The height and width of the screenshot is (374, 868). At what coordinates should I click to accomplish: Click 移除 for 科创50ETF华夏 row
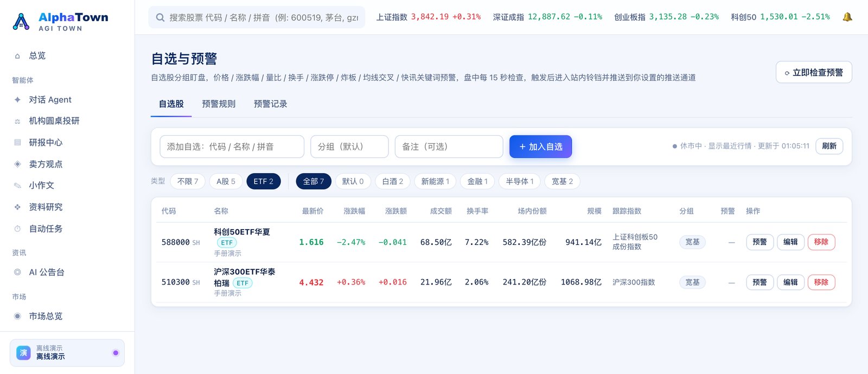(x=821, y=242)
